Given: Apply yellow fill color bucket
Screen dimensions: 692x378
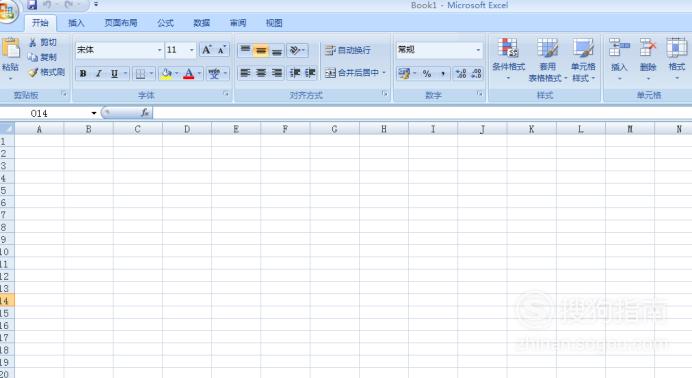Looking at the screenshot, I should point(166,74).
